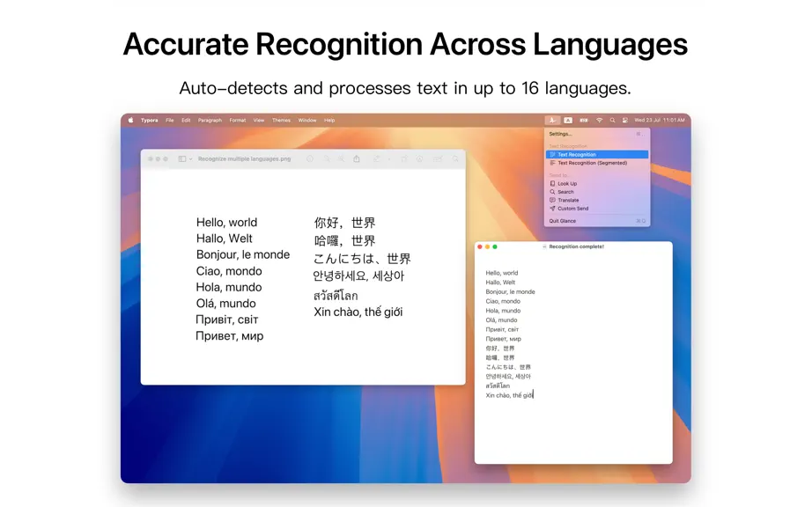The width and height of the screenshot is (812, 507).
Task: Open the Paragraph menu
Action: [x=210, y=120]
